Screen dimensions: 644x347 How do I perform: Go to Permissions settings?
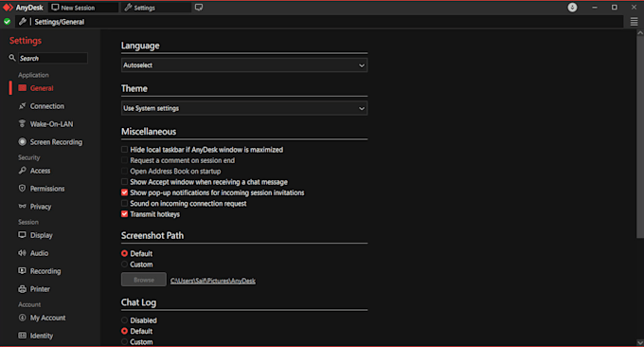click(47, 189)
